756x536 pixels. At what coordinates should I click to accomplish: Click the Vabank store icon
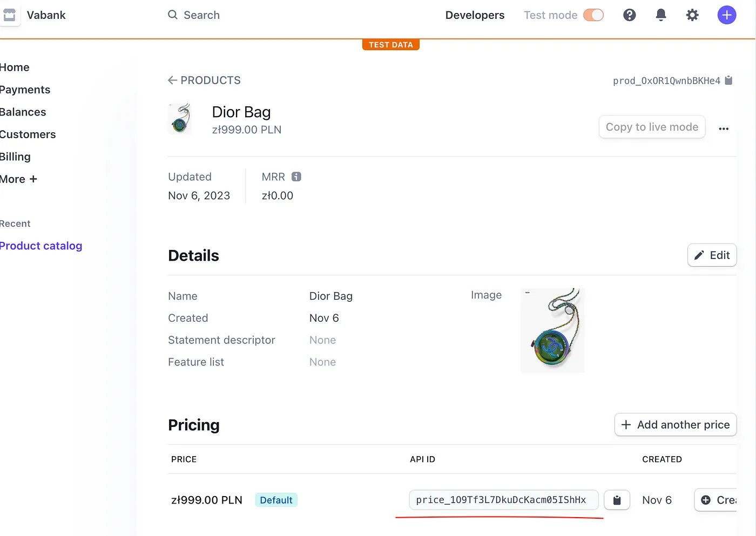pyautogui.click(x=9, y=15)
